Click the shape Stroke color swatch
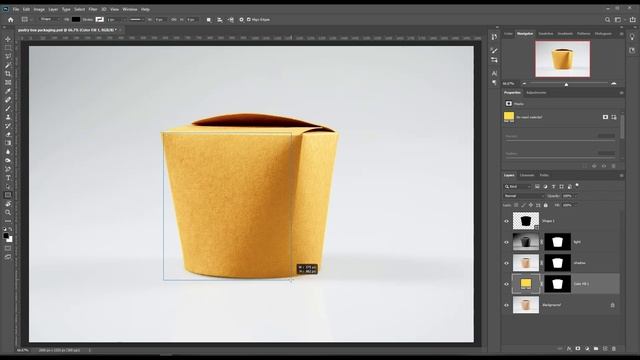640x360 pixels. pos(99,20)
